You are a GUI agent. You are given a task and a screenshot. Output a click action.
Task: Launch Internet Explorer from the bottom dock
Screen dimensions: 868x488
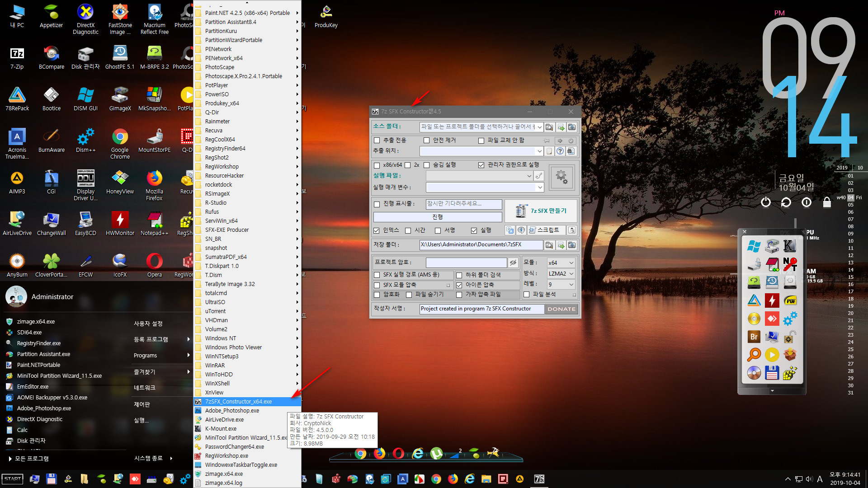pyautogui.click(x=418, y=453)
